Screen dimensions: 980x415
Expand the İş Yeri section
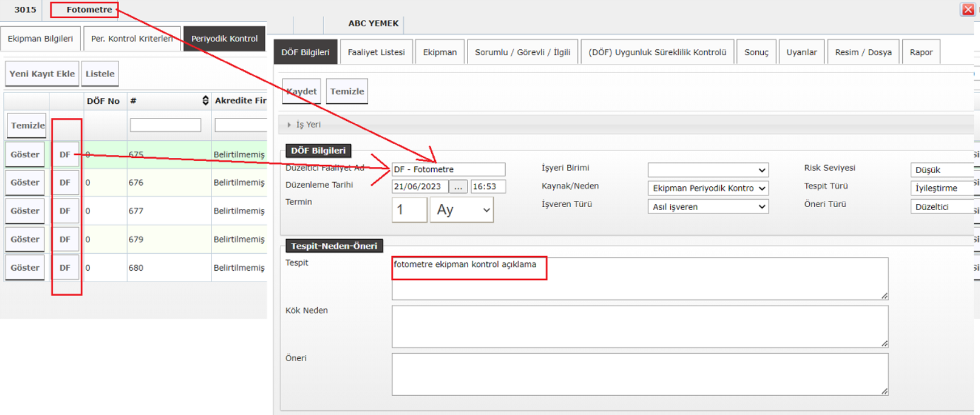tap(289, 125)
